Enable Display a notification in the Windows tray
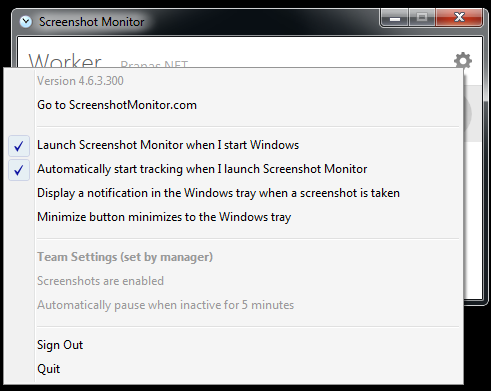Viewport: 491px width, 391px height. [218, 193]
